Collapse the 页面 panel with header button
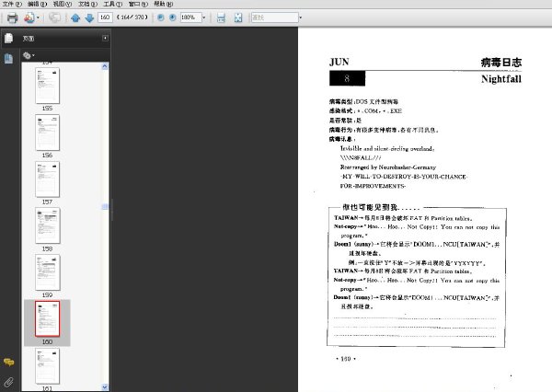Viewport: 552px width, 392px height. pyautogui.click(x=105, y=38)
